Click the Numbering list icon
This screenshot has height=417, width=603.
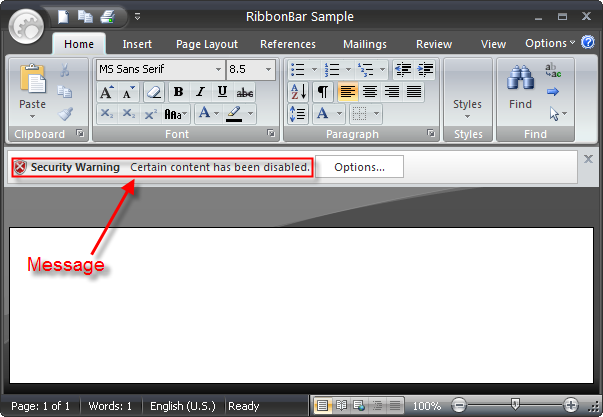[331, 70]
